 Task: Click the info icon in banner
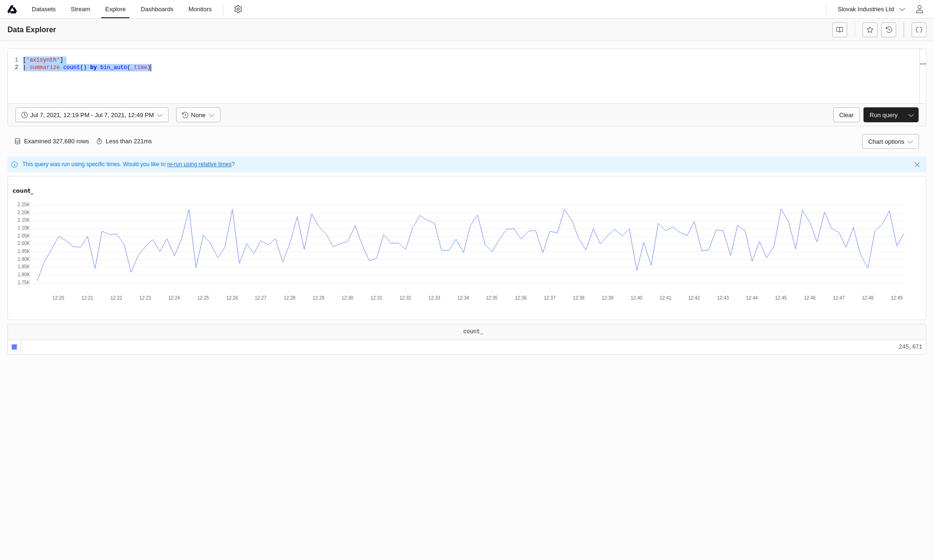(14, 165)
